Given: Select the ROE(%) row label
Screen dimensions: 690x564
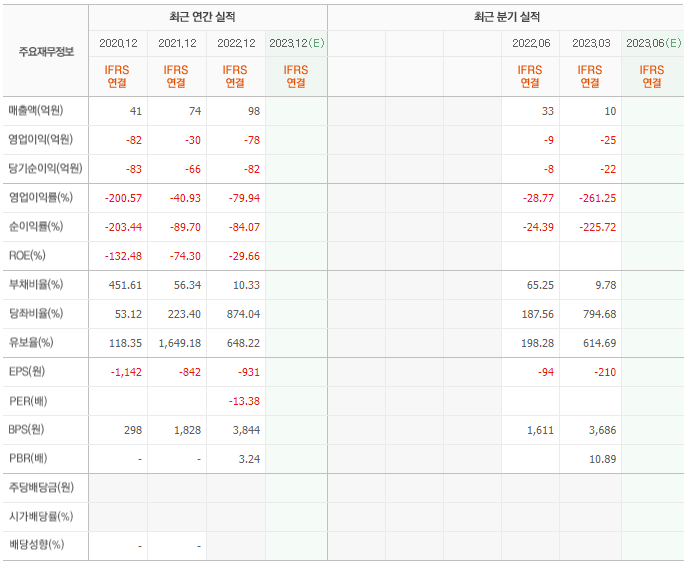Looking at the screenshot, I should pyautogui.click(x=27, y=256).
